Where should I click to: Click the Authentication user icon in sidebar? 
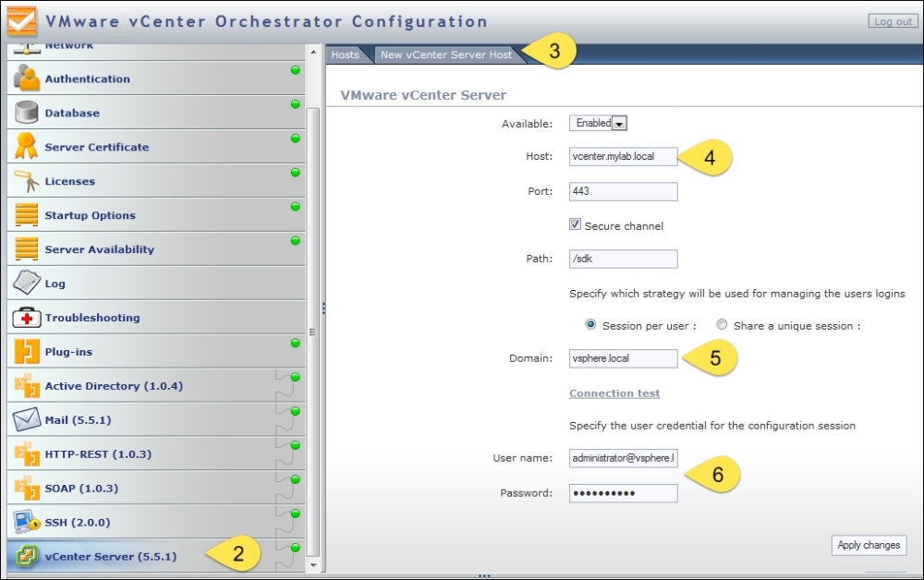point(26,79)
